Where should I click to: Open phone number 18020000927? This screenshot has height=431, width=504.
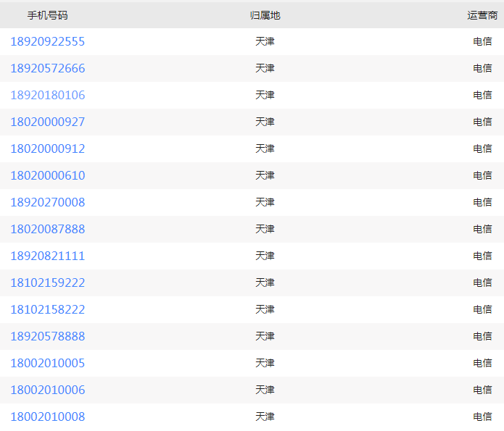[48, 122]
